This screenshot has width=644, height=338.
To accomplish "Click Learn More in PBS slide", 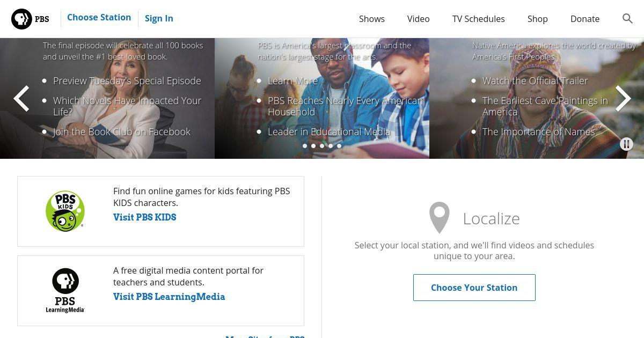I will 293,81.
